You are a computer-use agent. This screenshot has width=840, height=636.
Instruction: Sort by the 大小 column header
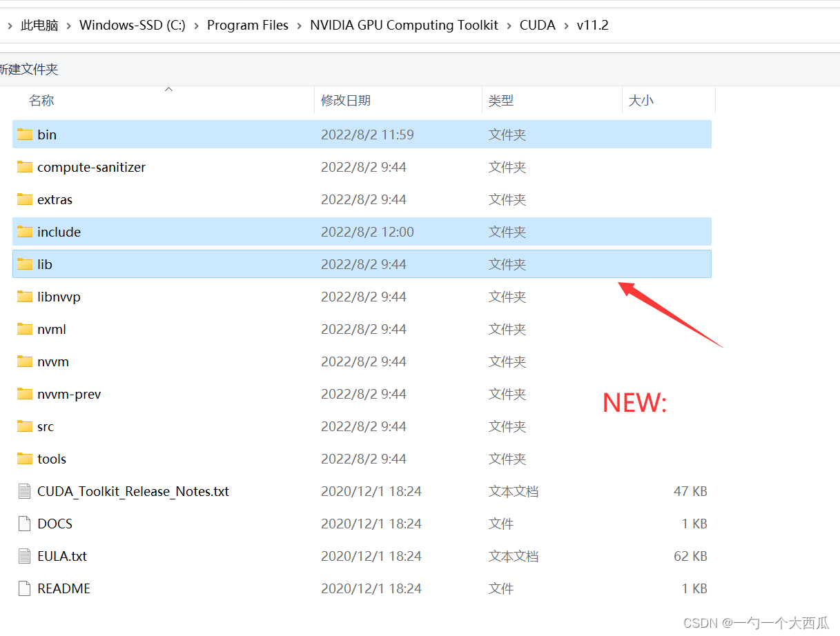[641, 101]
